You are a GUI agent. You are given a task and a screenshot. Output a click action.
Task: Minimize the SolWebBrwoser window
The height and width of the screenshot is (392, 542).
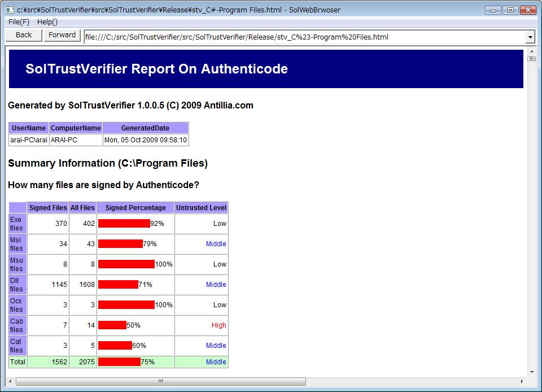pyautogui.click(x=493, y=10)
